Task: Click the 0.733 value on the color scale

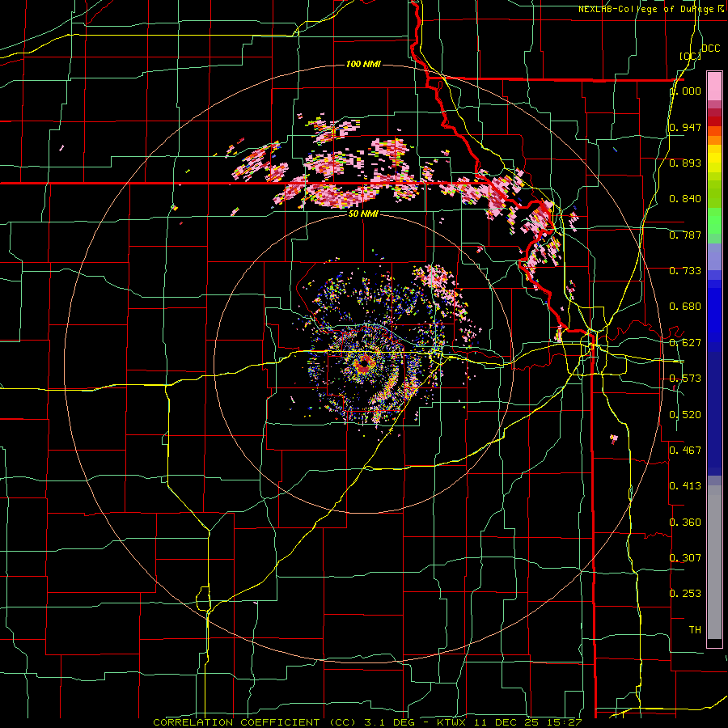Action: (x=685, y=271)
